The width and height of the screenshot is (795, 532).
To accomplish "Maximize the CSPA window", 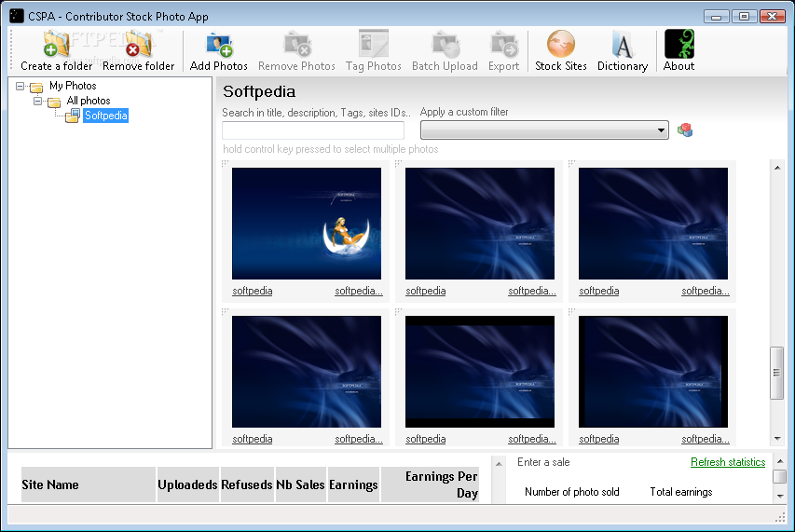I will pyautogui.click(x=744, y=16).
